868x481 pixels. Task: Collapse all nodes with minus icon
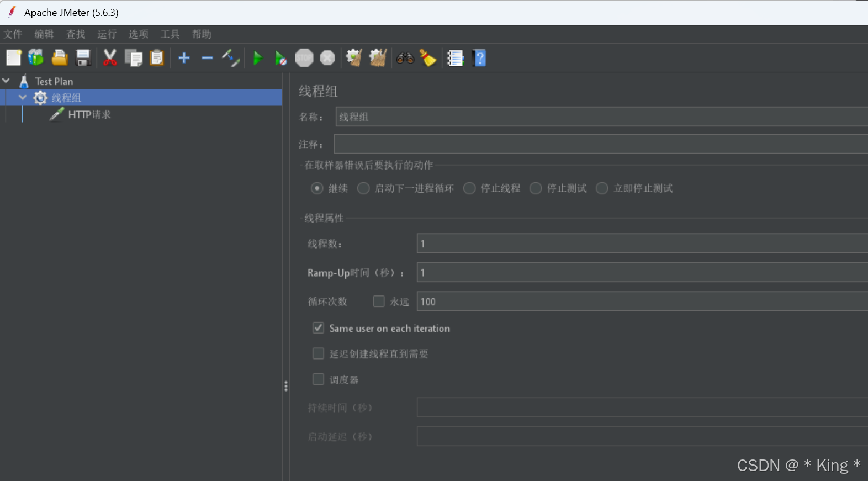pyautogui.click(x=207, y=58)
